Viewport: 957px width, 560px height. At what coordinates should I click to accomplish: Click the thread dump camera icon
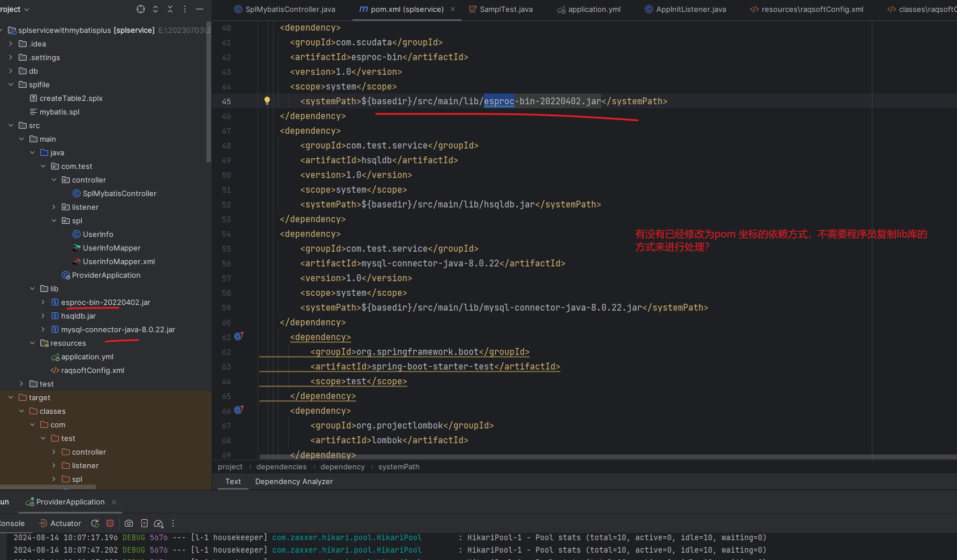click(129, 523)
